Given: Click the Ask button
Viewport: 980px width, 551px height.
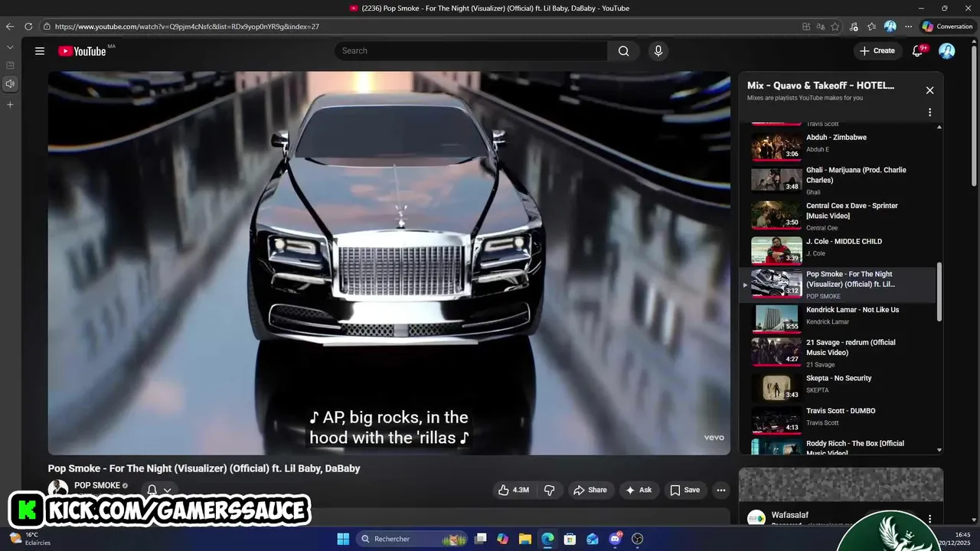Looking at the screenshot, I should pos(639,490).
